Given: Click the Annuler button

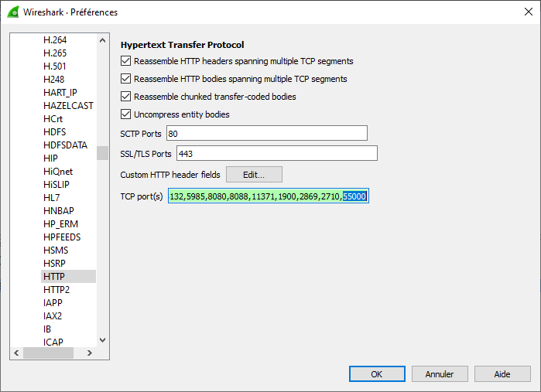Looking at the screenshot, I should pos(440,374).
